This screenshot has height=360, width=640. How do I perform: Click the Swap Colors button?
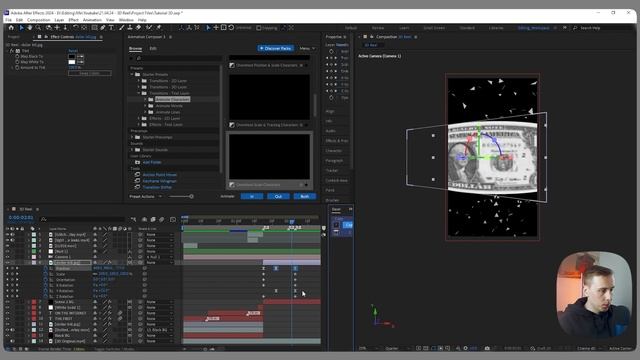click(90, 73)
